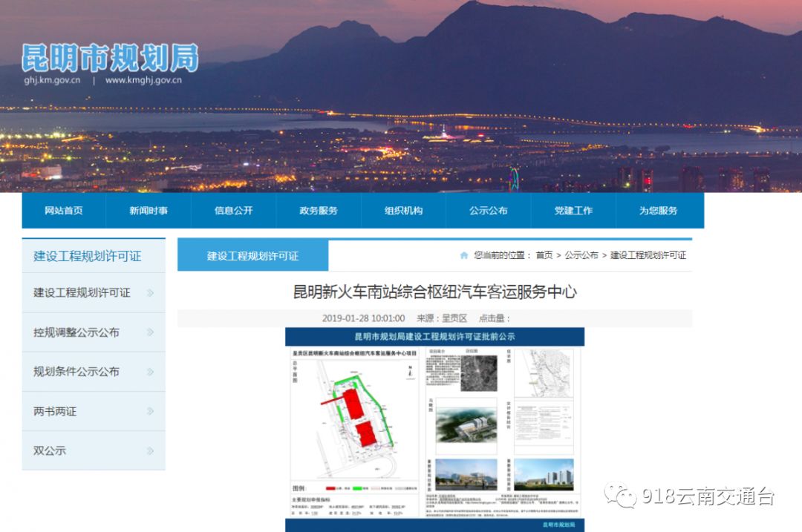Open the 政务服务 menu item
The height and width of the screenshot is (532, 802).
coord(319,211)
